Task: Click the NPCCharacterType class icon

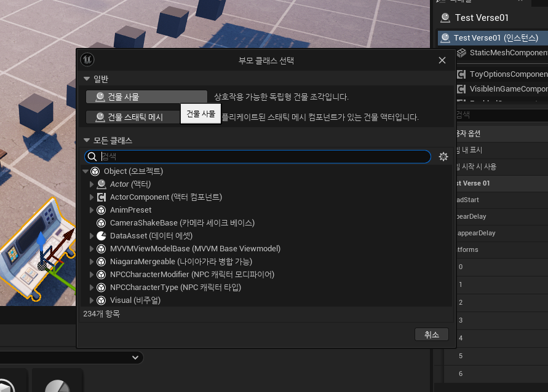Action: click(x=101, y=288)
